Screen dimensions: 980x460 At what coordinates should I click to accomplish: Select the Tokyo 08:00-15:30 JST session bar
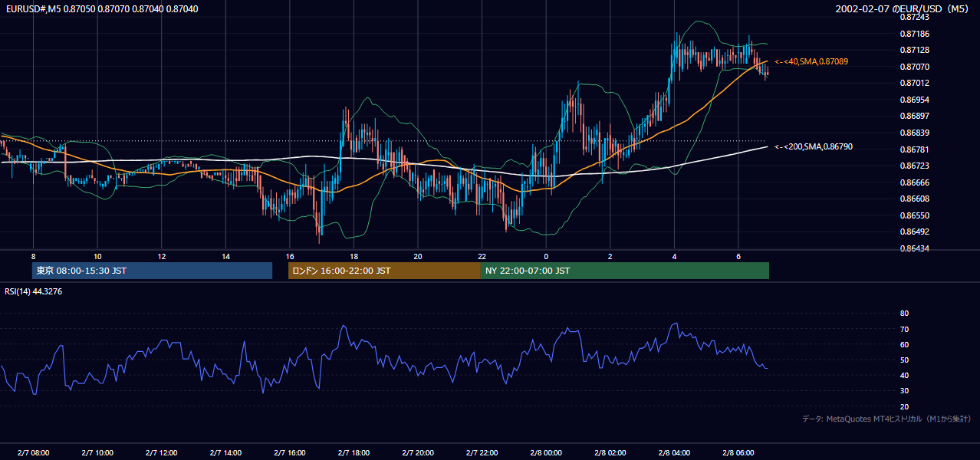(152, 271)
